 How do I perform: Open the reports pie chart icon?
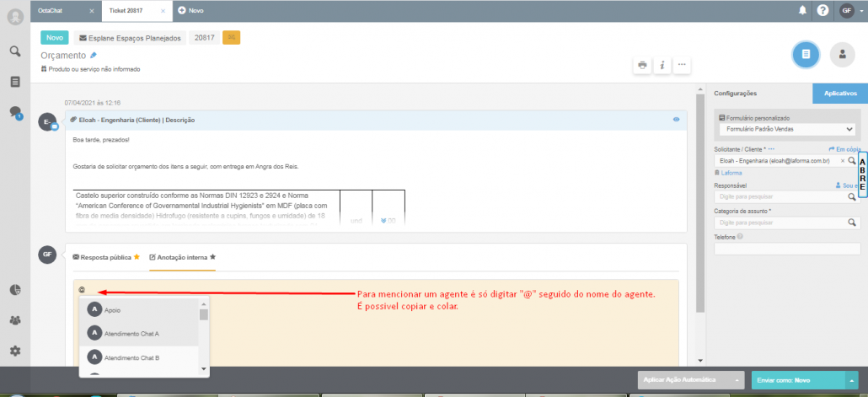14,290
